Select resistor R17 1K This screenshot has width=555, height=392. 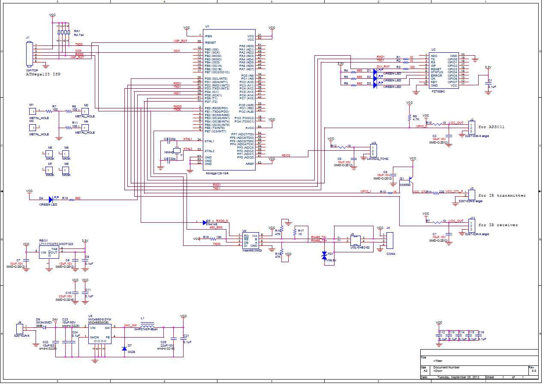click(295, 232)
